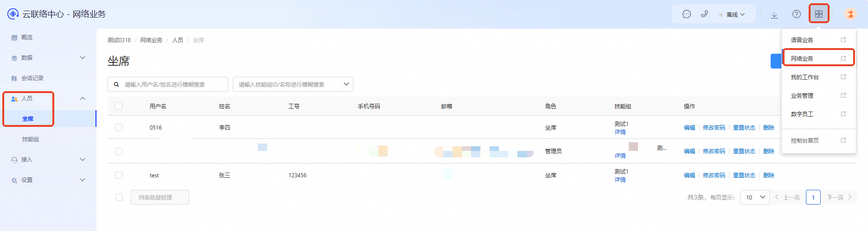Select 我的工作台 in the app menu

click(x=805, y=77)
